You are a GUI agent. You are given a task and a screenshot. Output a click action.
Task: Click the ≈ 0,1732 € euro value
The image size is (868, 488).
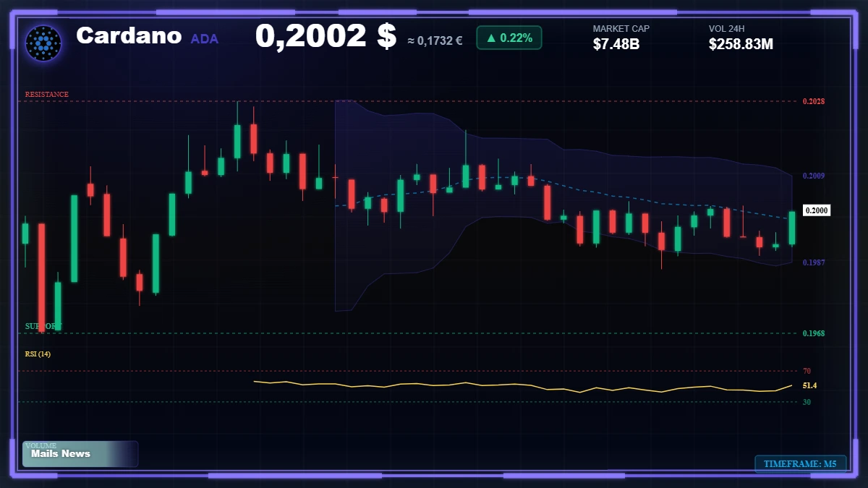click(435, 40)
